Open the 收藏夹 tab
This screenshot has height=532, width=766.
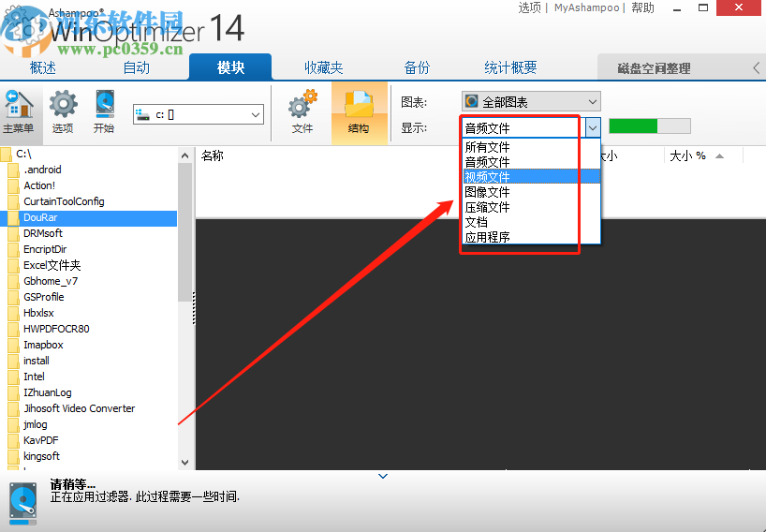click(x=323, y=67)
